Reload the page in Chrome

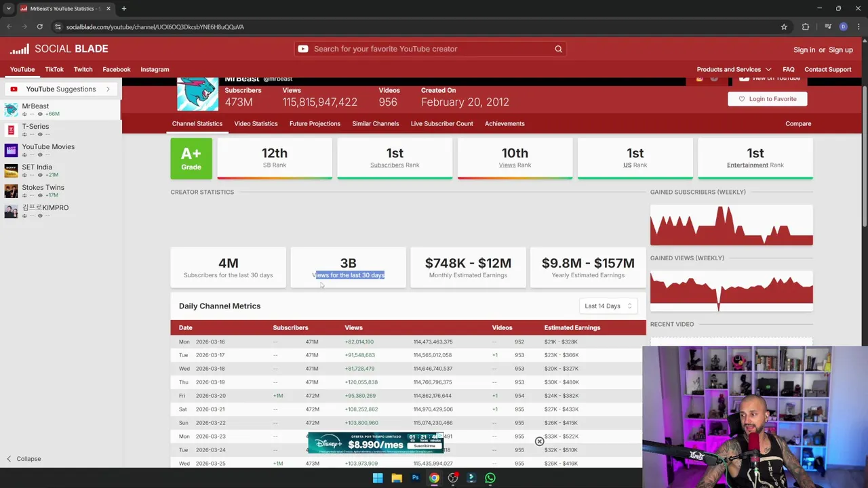coord(40,26)
